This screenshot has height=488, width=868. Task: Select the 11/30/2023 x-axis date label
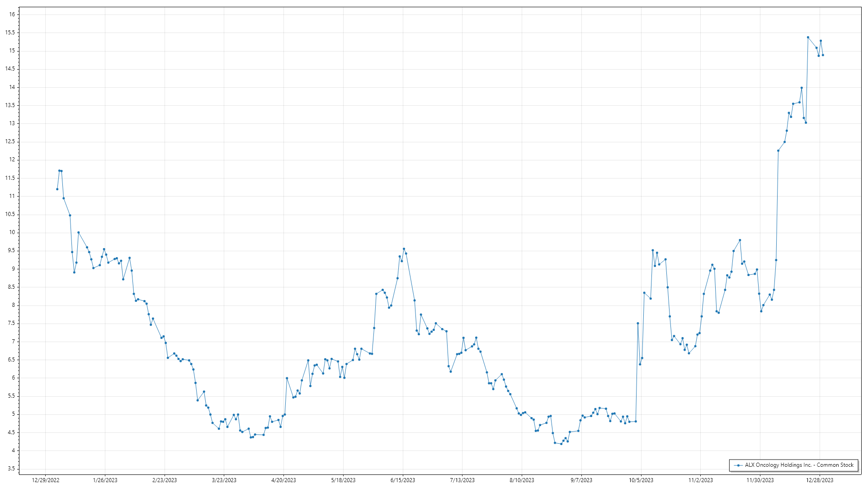click(760, 480)
